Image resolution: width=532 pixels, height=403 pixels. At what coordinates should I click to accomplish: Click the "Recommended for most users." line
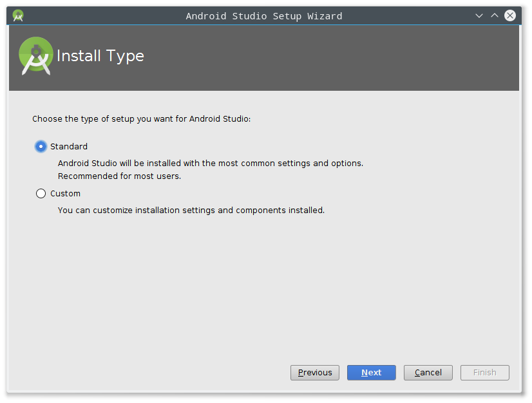(119, 176)
